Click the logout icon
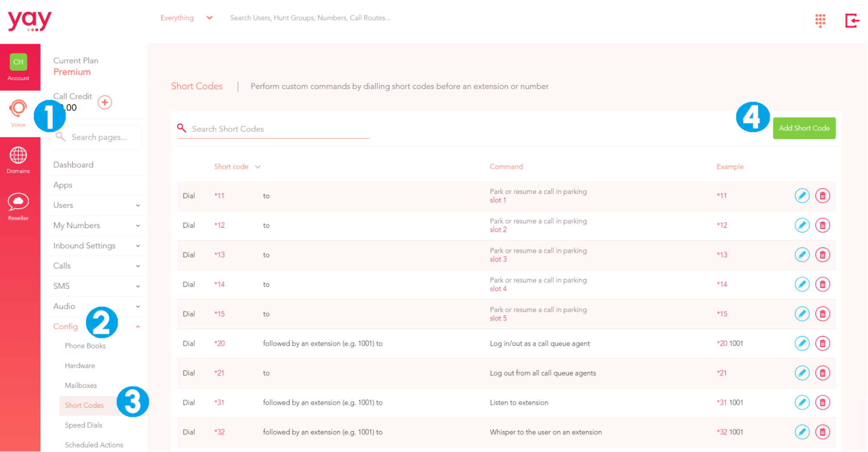Viewport: 868px width, 452px height. point(852,20)
